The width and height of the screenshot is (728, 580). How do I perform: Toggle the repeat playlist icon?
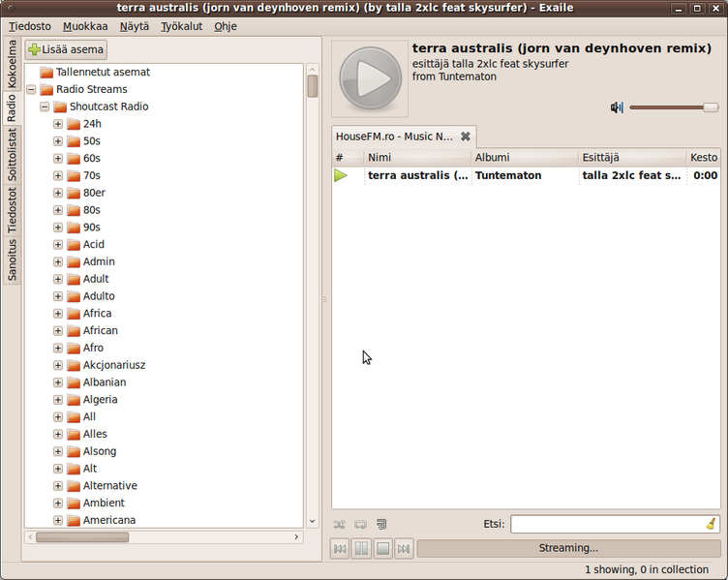point(360,524)
